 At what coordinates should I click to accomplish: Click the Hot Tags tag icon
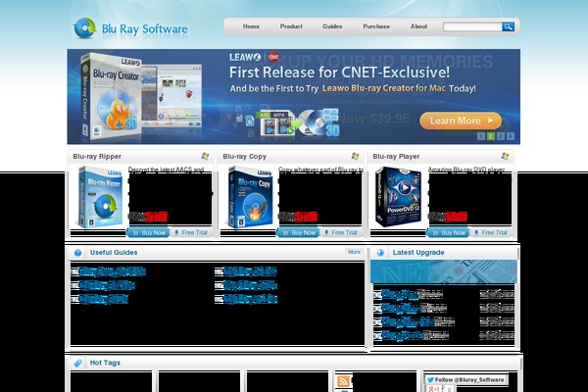[78, 363]
